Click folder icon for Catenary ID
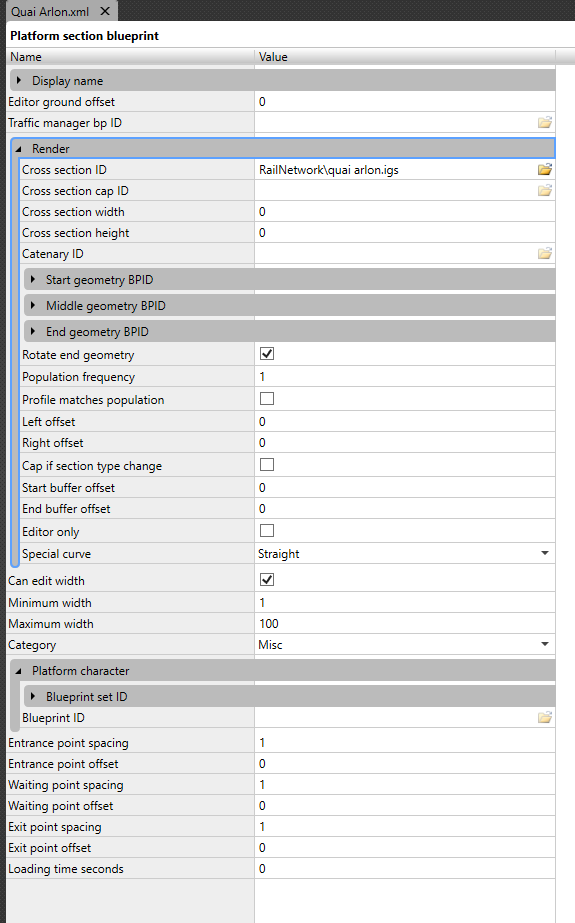Screen dimensions: 575x923 (544, 254)
